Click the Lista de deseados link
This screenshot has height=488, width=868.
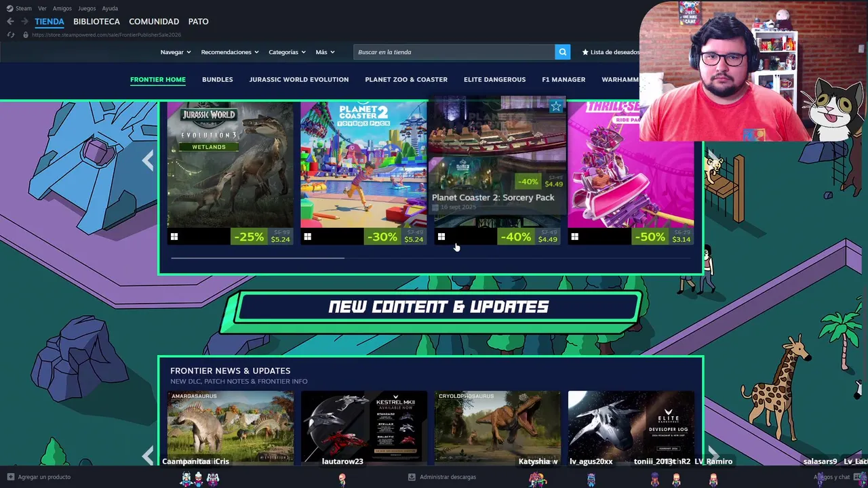point(610,52)
